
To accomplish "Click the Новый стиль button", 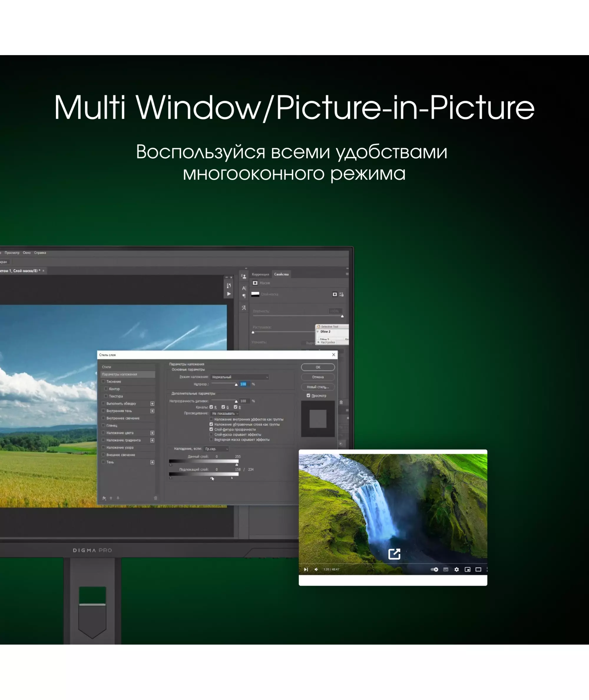I will tap(317, 387).
